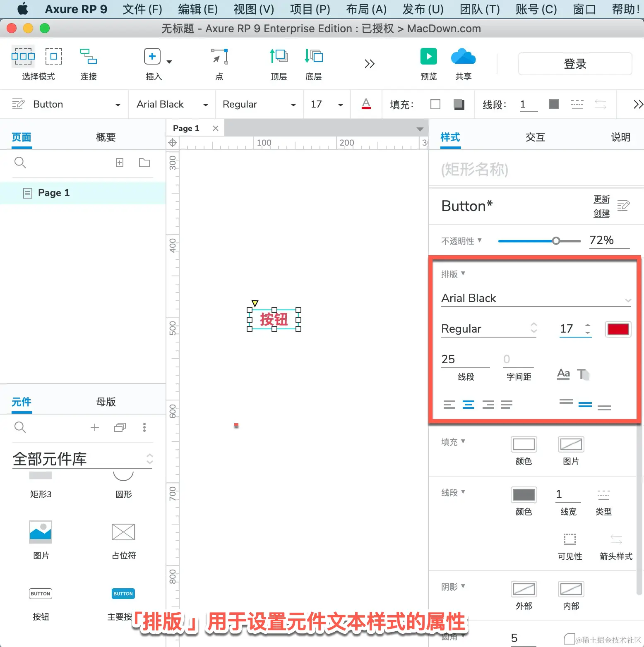The height and width of the screenshot is (647, 644).
Task: Open the Arial Black font dropdown in style panel
Action: click(536, 298)
